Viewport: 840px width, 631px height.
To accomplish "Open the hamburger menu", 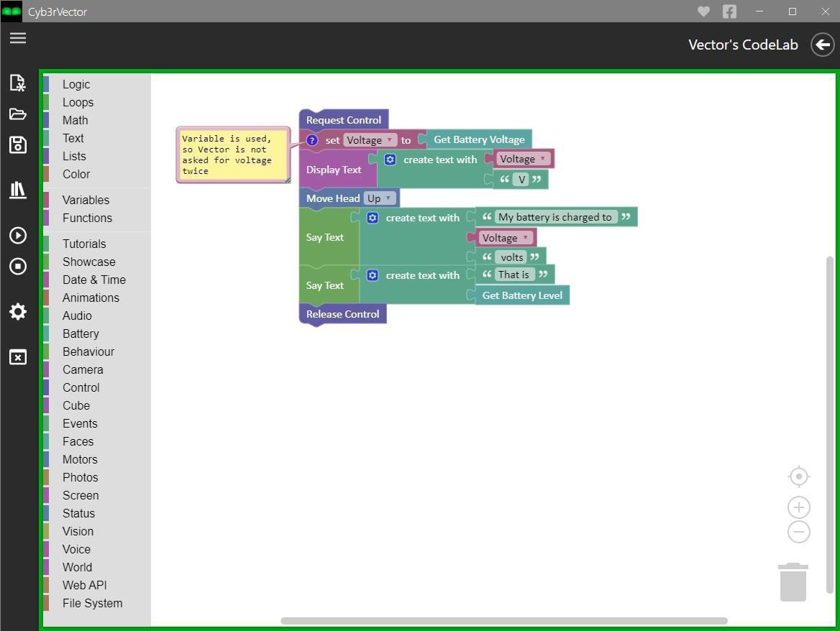I will point(18,38).
